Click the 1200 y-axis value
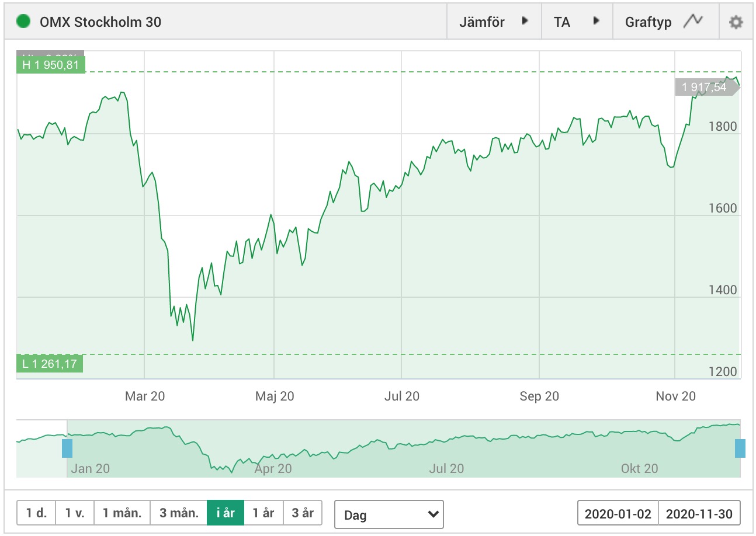Image resolution: width=756 pixels, height=536 pixels. tap(723, 371)
